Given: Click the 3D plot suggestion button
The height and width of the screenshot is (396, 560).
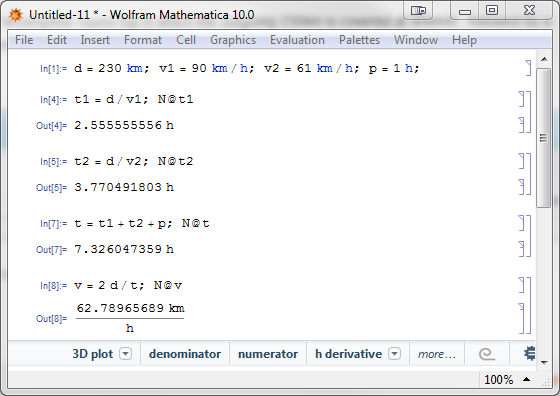Looking at the screenshot, I should [92, 354].
